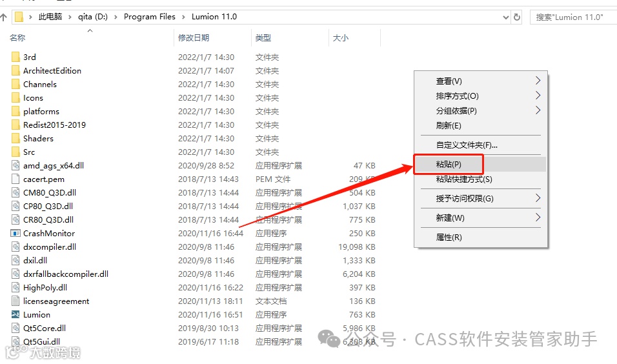Expand the 授予访问权限(G) submenu arrow
This screenshot has width=617, height=364.
pyautogui.click(x=538, y=198)
